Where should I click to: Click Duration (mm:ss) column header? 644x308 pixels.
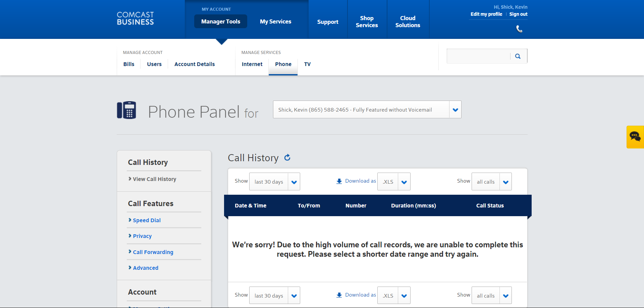tap(414, 205)
